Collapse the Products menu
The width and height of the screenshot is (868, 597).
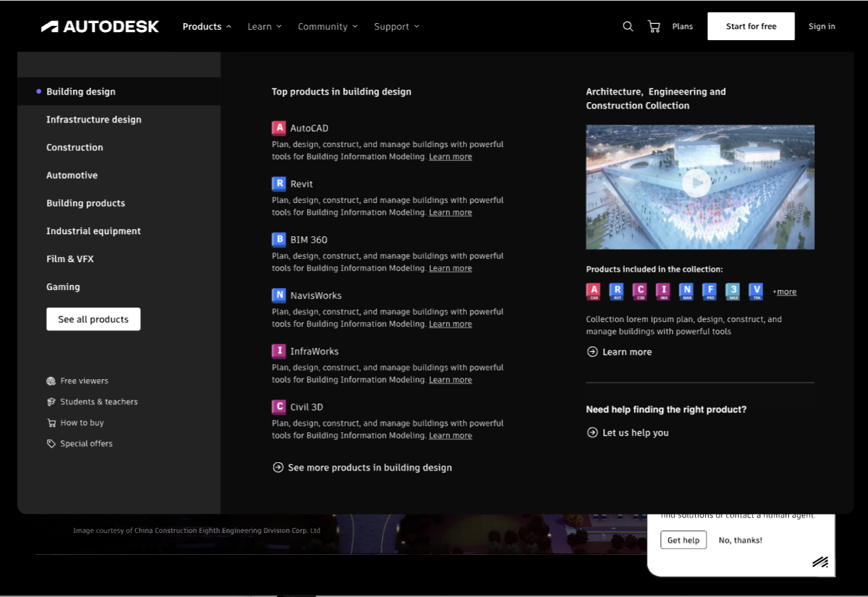click(207, 27)
